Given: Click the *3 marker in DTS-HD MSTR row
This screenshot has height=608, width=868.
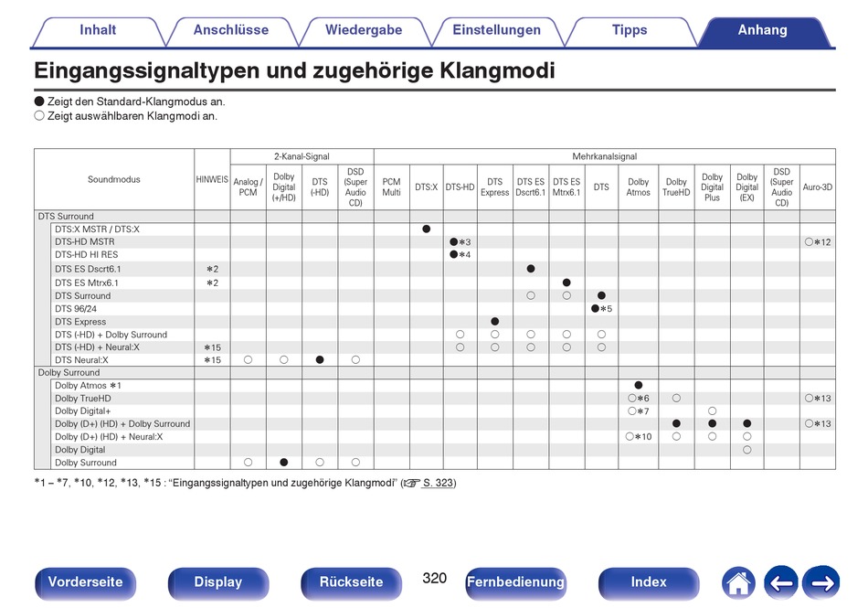Looking at the screenshot, I should click(464, 242).
